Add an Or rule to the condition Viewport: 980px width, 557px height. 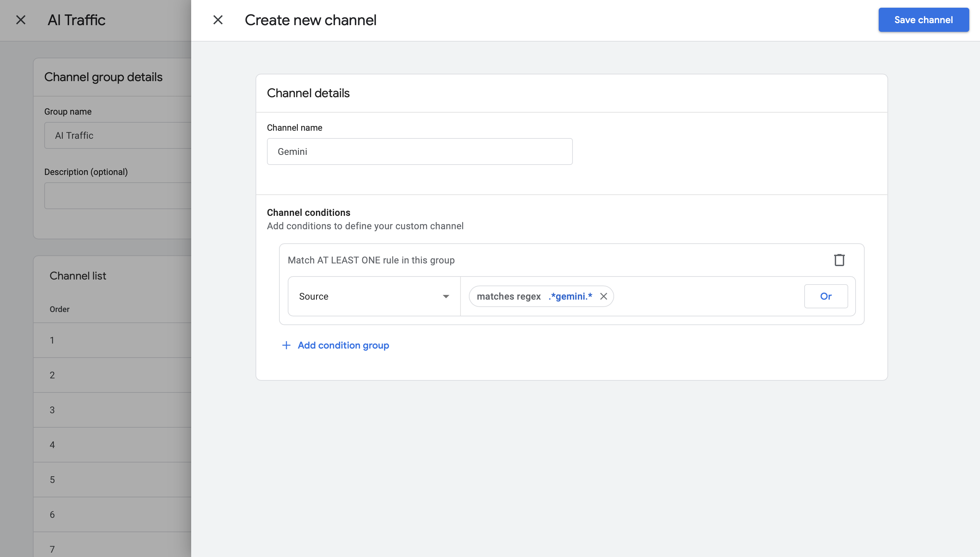point(826,297)
